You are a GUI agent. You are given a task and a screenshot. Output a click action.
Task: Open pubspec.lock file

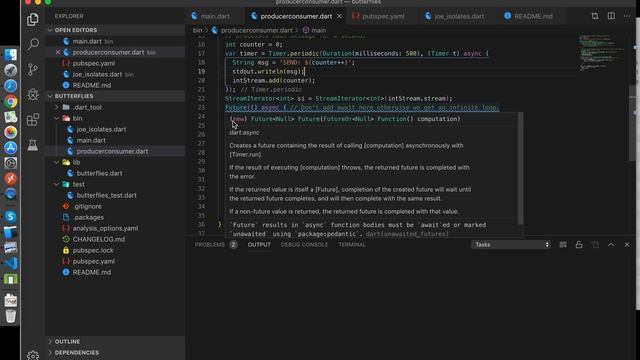pos(93,250)
